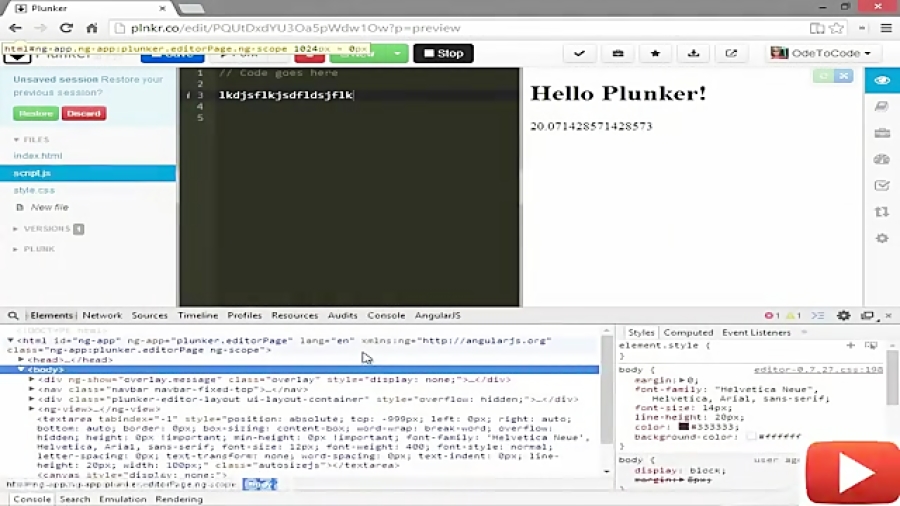The image size is (900, 506).
Task: Select the Computed sidebar tab
Action: pyautogui.click(x=688, y=333)
